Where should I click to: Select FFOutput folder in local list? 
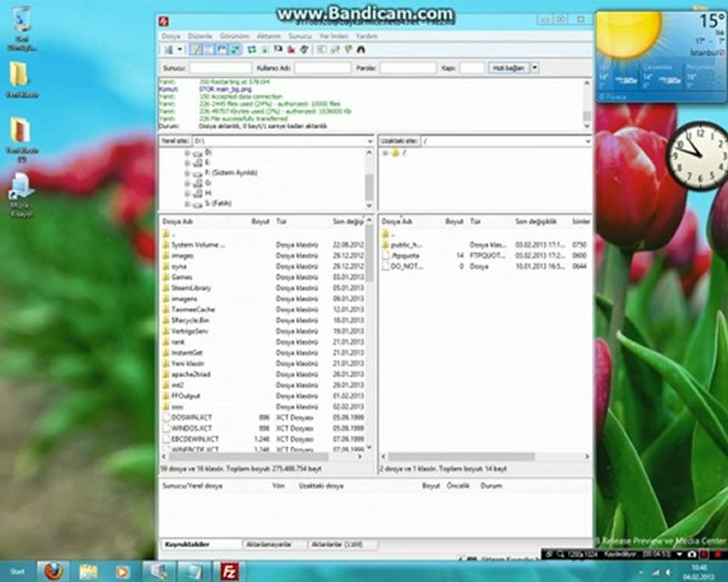pyautogui.click(x=185, y=396)
